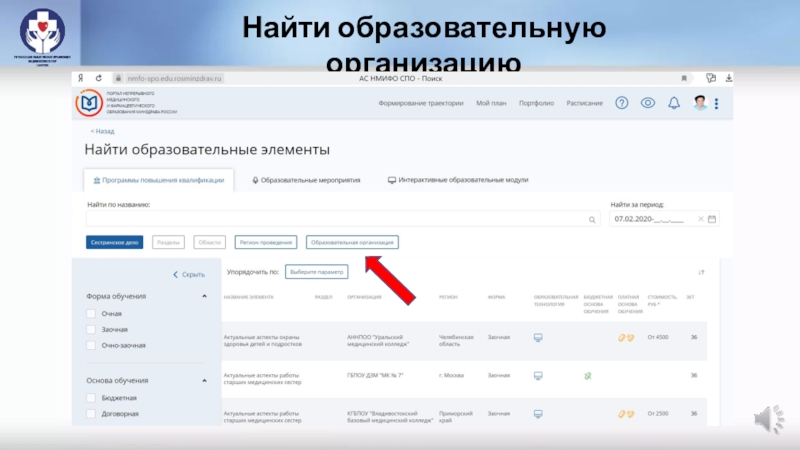Check the Очная checkbox
This screenshot has width=800, height=450.
91,314
